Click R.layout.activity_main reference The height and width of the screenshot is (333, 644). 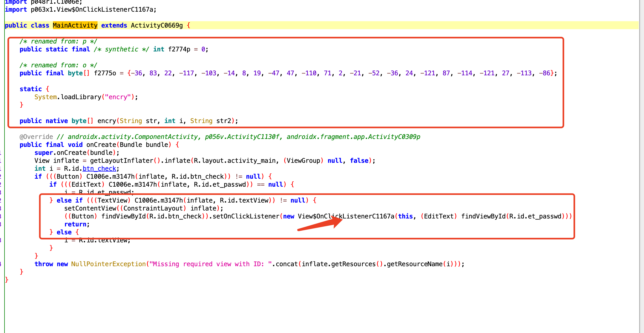coord(235,161)
